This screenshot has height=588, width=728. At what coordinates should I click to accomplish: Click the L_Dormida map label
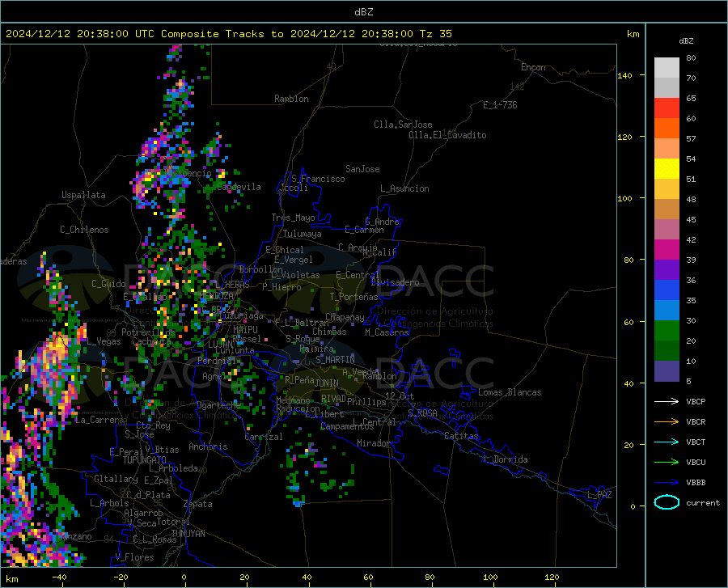point(505,459)
